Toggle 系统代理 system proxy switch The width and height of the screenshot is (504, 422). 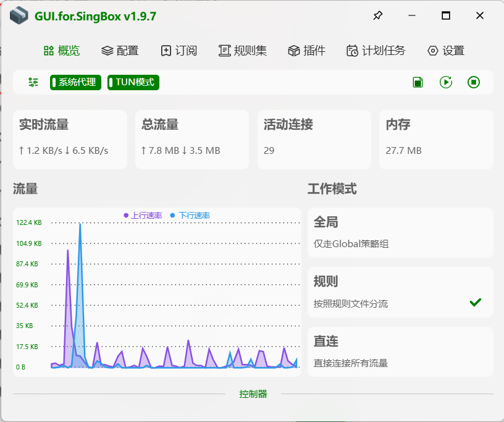tap(75, 82)
